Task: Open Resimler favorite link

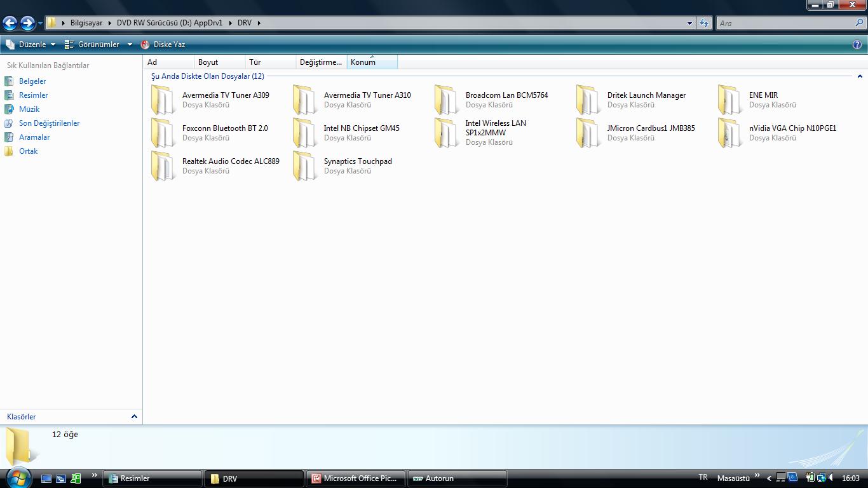Action: [x=33, y=95]
